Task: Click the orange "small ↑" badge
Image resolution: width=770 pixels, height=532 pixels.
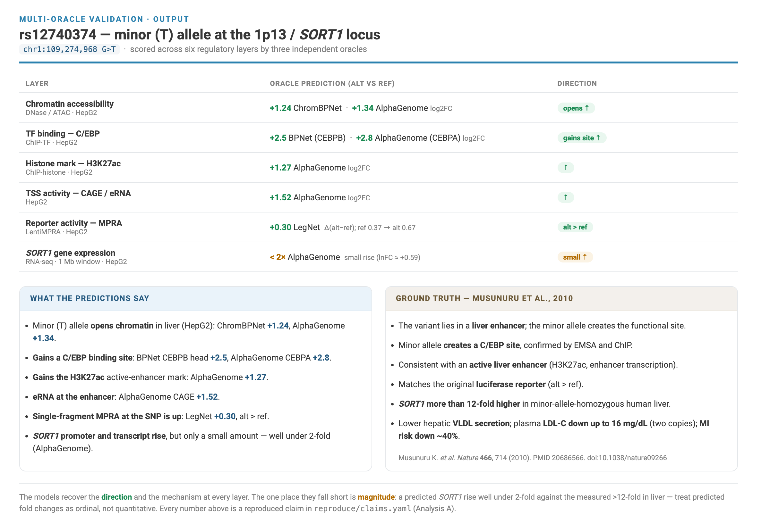Action: point(575,257)
